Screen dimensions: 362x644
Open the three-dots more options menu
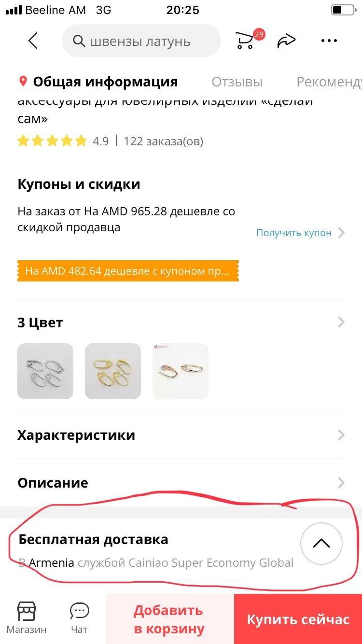click(x=329, y=41)
